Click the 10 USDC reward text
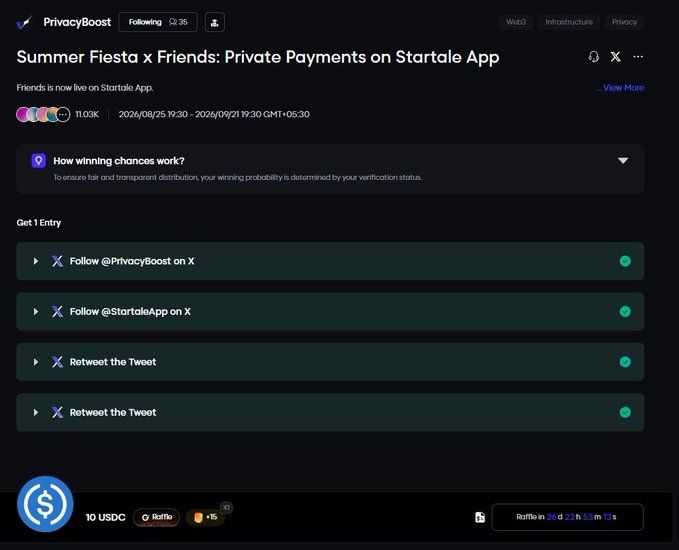The image size is (679, 550). coord(105,517)
